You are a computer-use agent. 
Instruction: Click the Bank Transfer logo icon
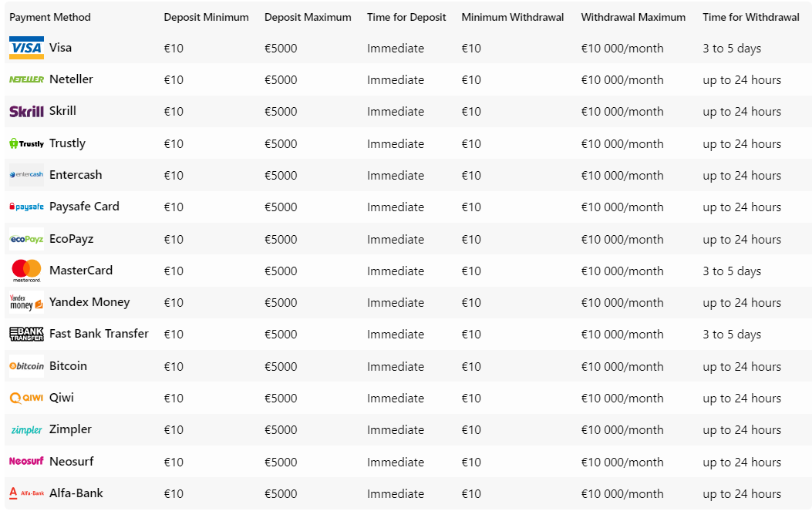click(26, 335)
